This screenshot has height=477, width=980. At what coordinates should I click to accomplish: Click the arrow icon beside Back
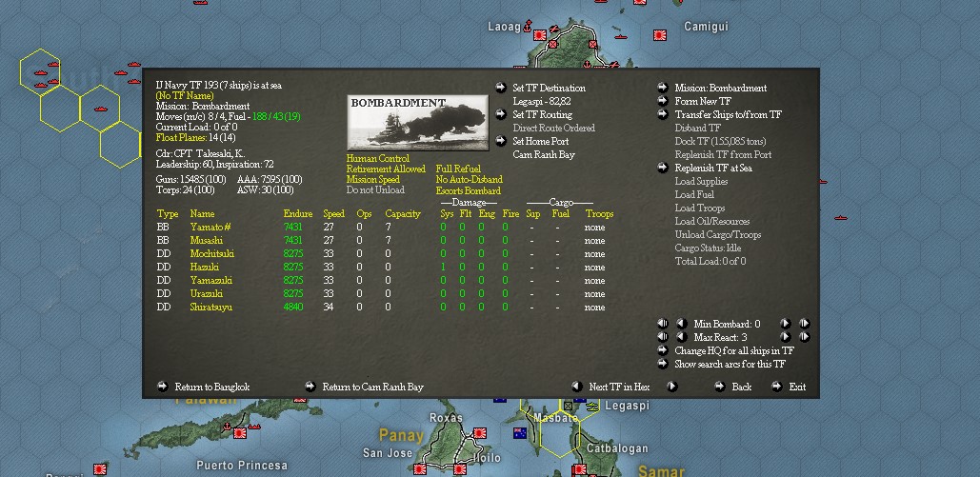(x=719, y=387)
